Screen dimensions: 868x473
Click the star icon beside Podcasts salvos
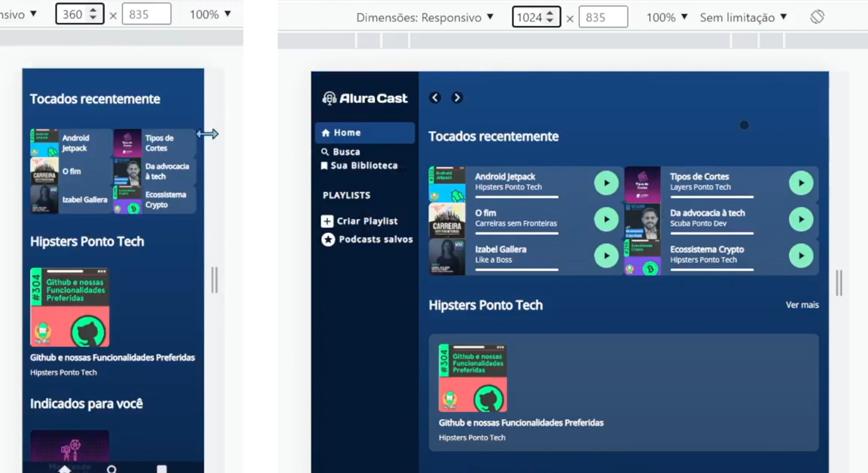click(x=328, y=240)
